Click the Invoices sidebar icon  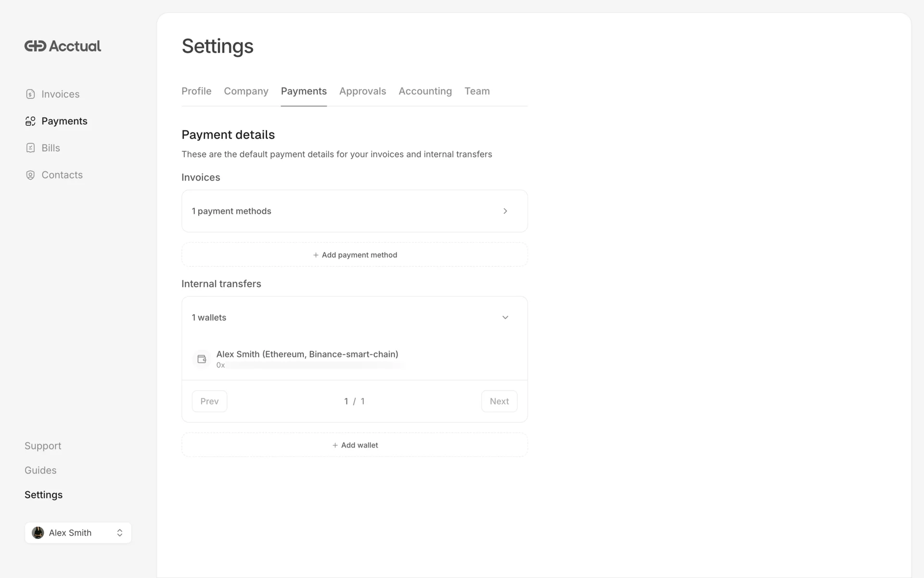[x=30, y=94]
